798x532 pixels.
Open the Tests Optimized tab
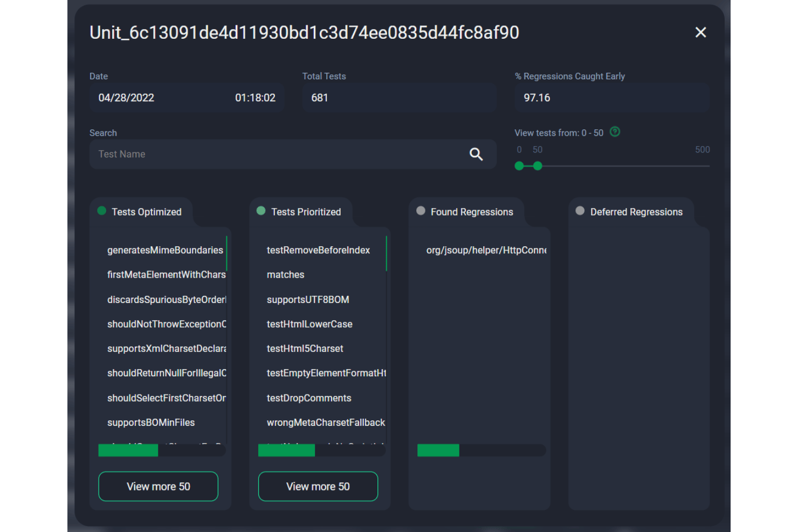[140, 212]
